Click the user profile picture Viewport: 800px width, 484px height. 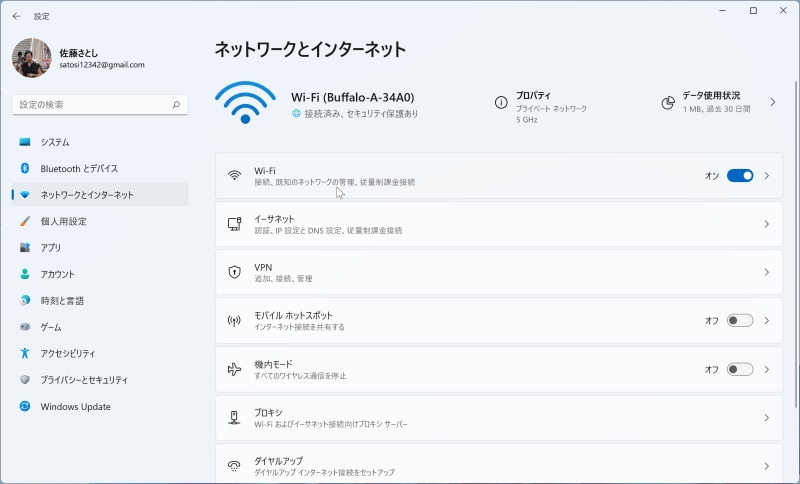click(31, 58)
